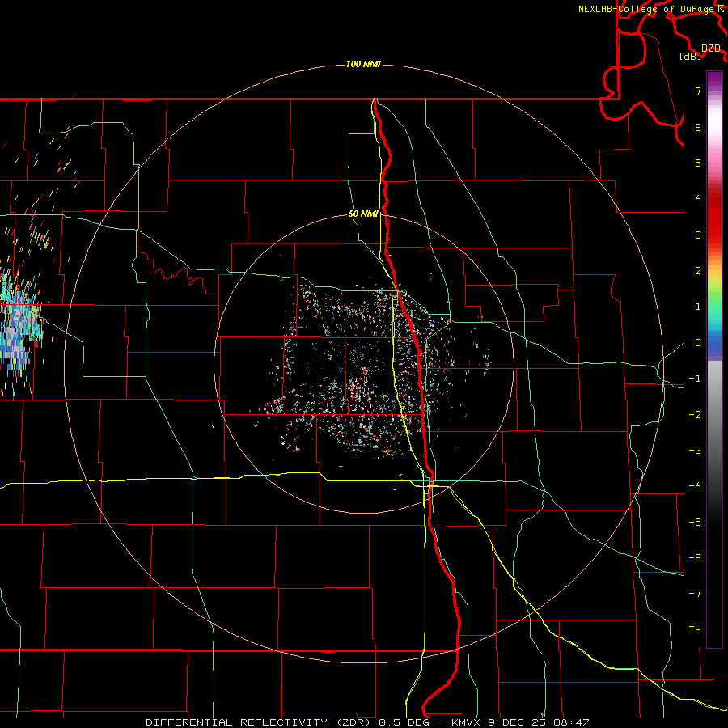This screenshot has height=728, width=728.
Task: Click the 9 DEC 25 08:47 timestamp
Action: click(539, 722)
